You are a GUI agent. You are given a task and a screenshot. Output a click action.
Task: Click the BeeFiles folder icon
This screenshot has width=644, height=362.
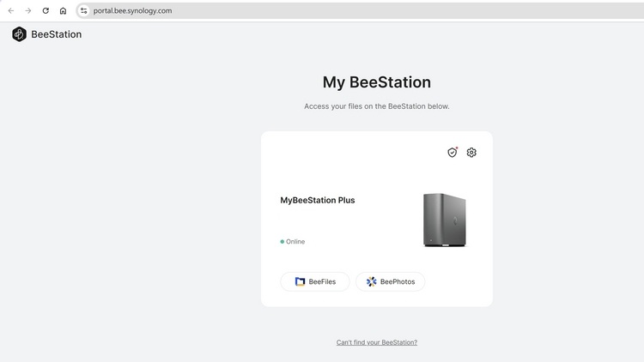pyautogui.click(x=300, y=281)
